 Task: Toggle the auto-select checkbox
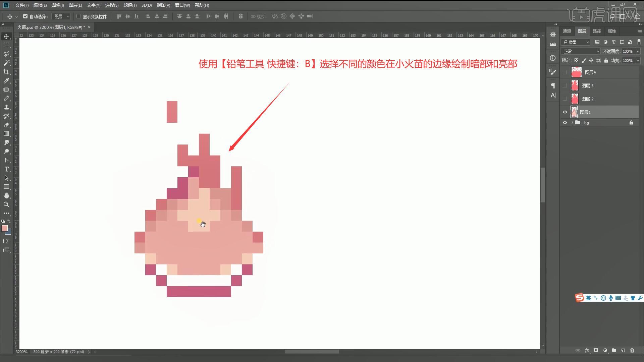[x=25, y=16]
